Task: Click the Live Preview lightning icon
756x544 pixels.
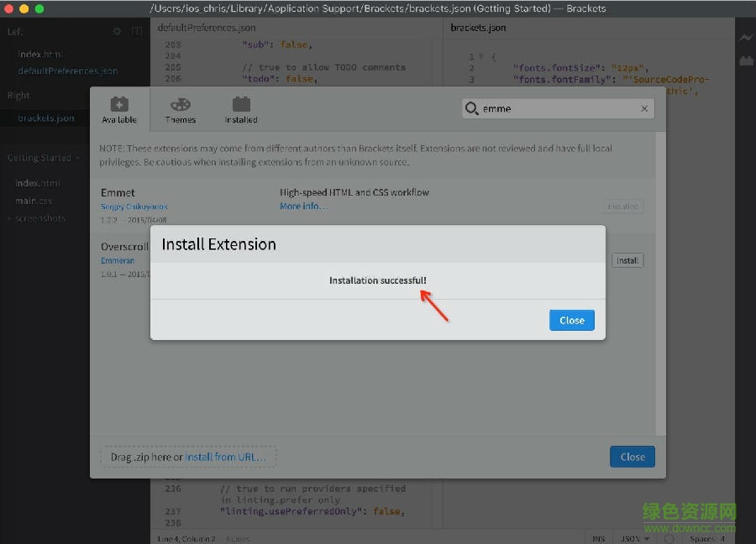Action: coord(746,37)
